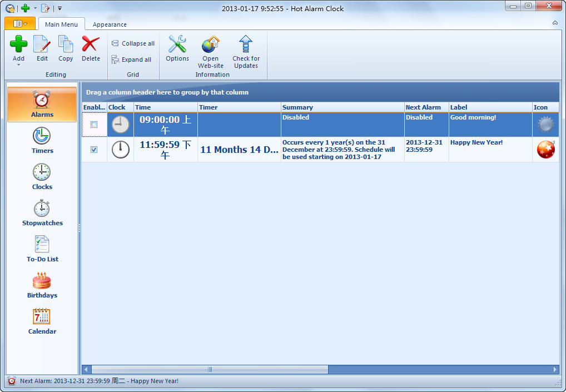Click the scrollbar left arrow
This screenshot has height=392, width=566.
pos(86,369)
